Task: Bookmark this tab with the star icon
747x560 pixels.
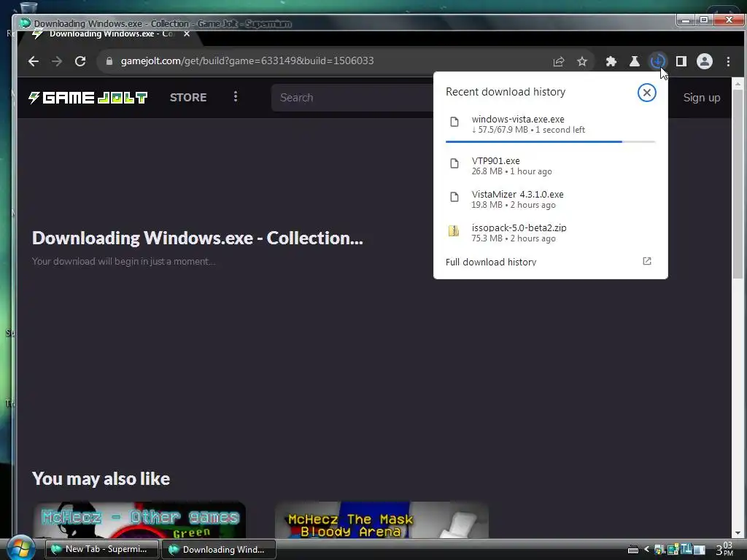Action: [x=581, y=61]
